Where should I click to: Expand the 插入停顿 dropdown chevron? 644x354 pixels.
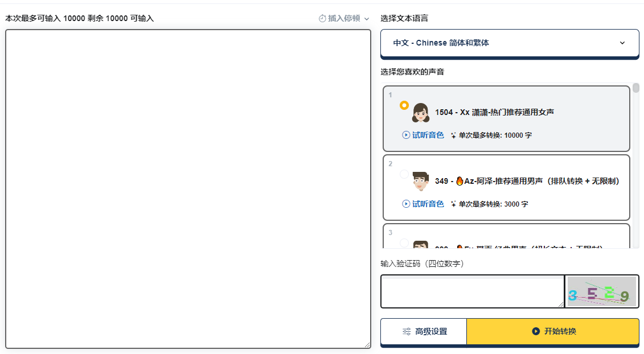[367, 19]
